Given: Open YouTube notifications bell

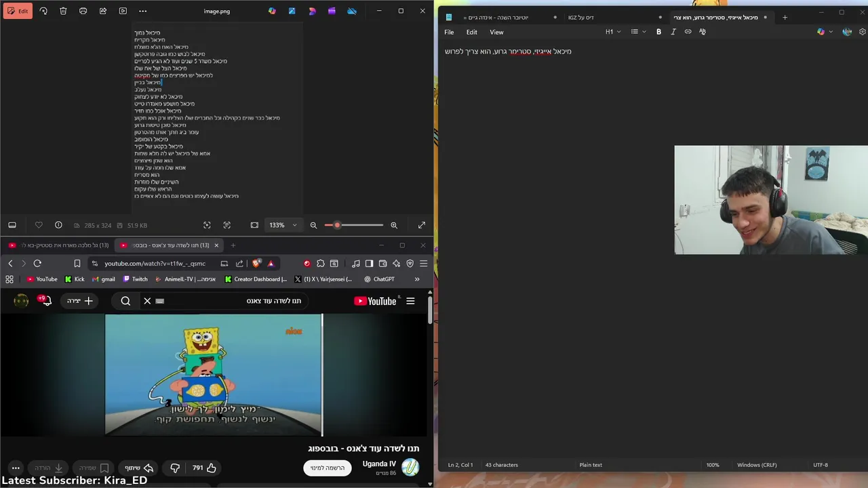Looking at the screenshot, I should (x=46, y=301).
